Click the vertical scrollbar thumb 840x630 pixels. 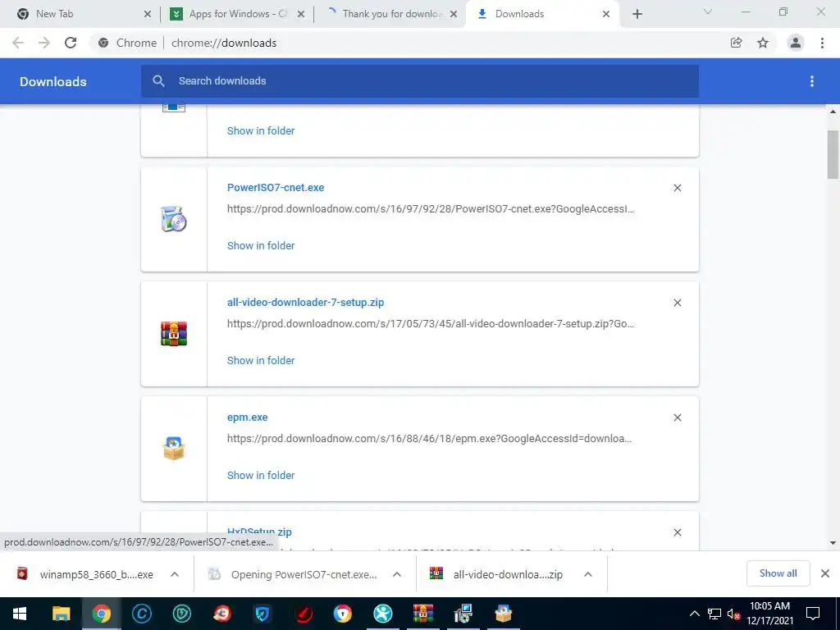click(x=833, y=154)
